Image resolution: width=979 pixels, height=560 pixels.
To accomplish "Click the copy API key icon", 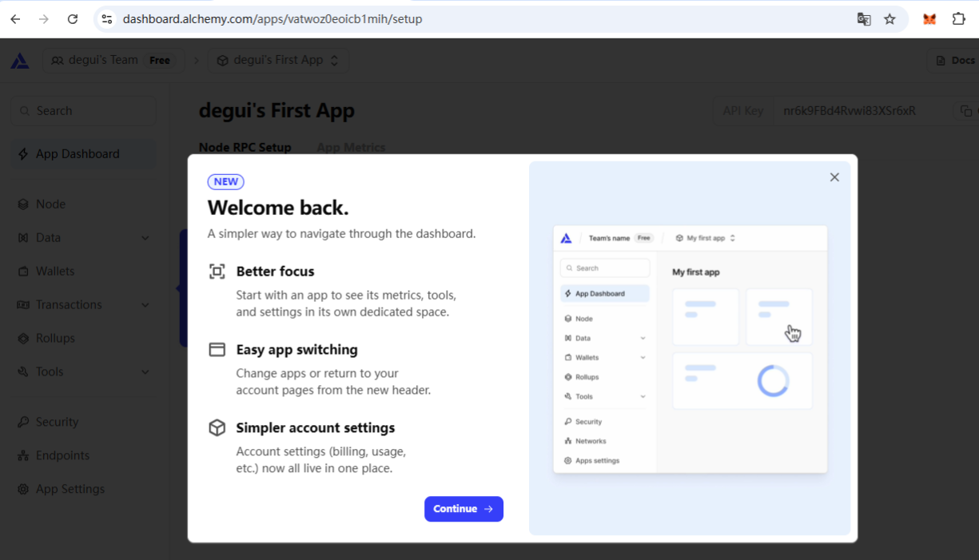I will click(966, 111).
